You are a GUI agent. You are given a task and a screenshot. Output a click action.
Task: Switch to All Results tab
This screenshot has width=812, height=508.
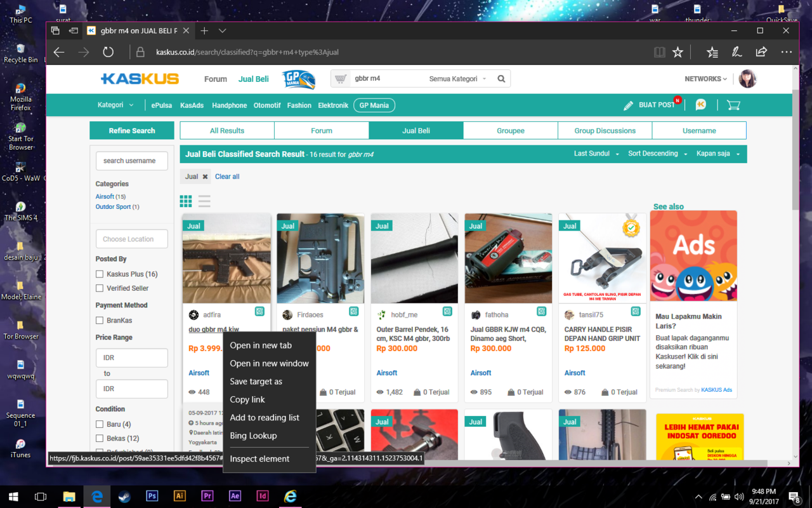tap(227, 131)
